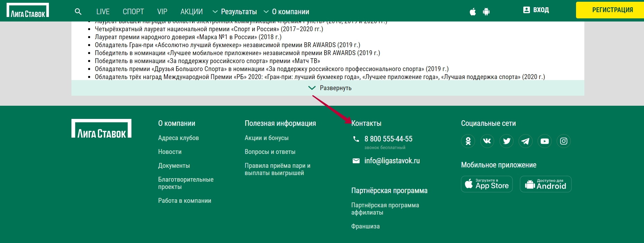The image size is (644, 243).
Task: Click the «Абсолютно лучший букмекер» award line
Action: pos(227,45)
